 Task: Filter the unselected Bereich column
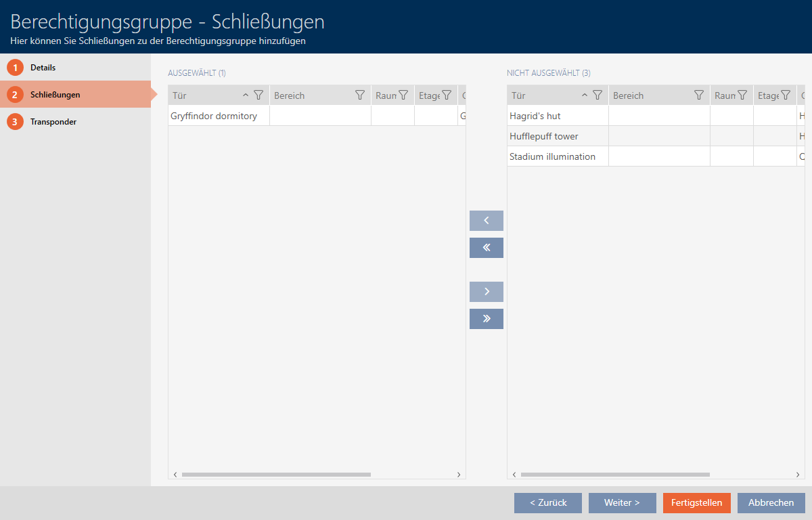click(x=699, y=95)
